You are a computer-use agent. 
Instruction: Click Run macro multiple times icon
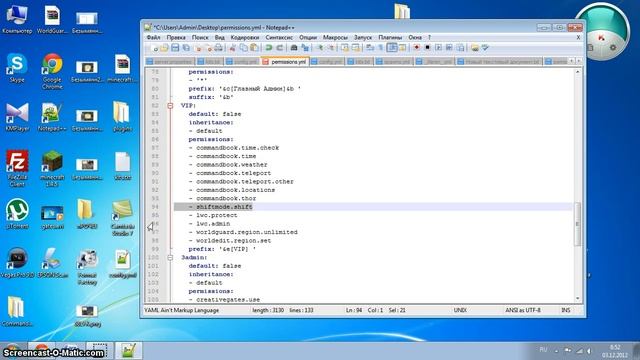[449, 48]
